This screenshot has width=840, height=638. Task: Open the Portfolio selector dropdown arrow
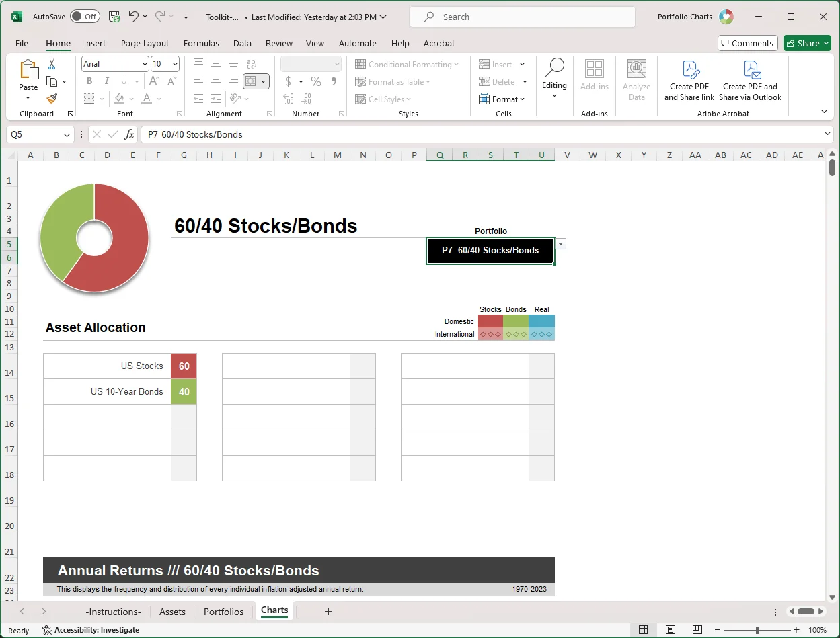tap(560, 243)
